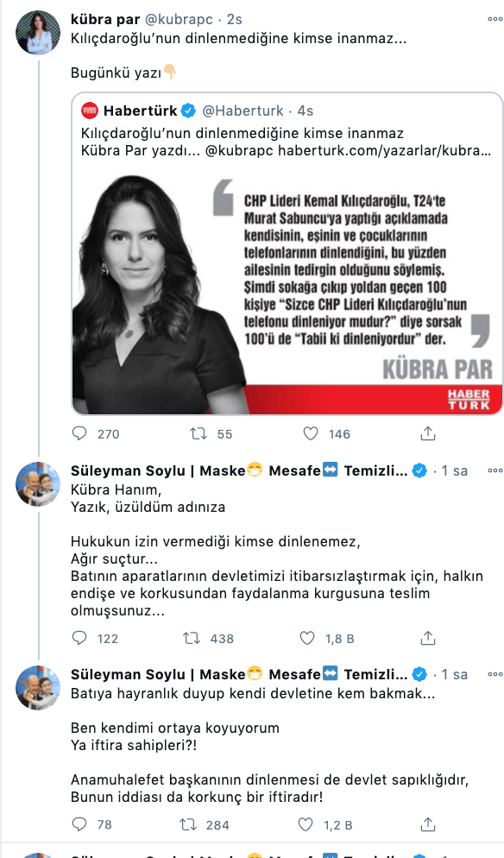504x858 pixels.
Task: Toggle like on Soylu's first reply
Action: click(306, 636)
